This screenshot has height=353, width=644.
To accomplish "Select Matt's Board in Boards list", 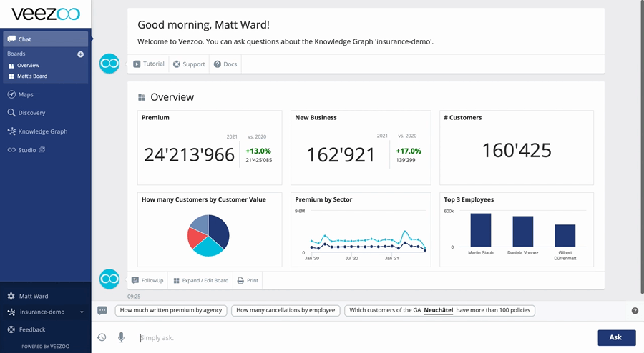I will tap(31, 76).
